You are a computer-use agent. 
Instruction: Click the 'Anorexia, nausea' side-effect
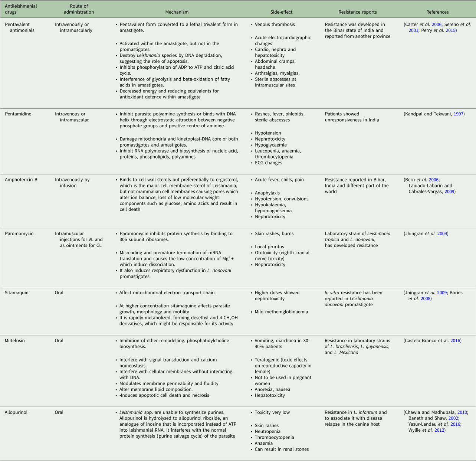click(x=273, y=390)
